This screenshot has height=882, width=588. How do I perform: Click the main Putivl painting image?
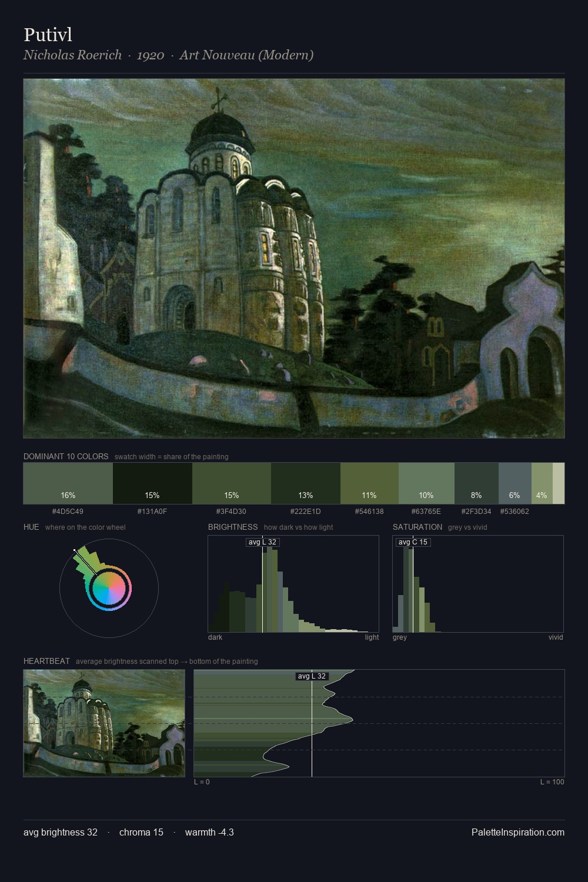click(294, 259)
